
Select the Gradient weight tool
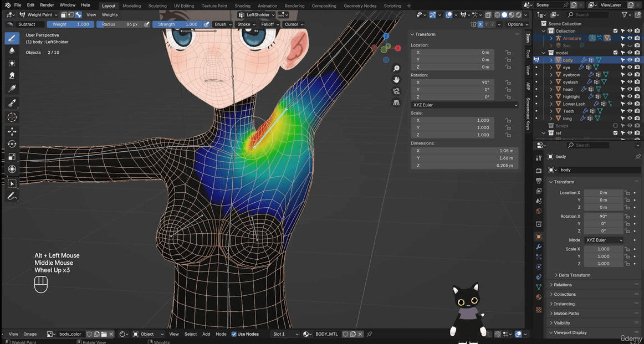pos(12,103)
